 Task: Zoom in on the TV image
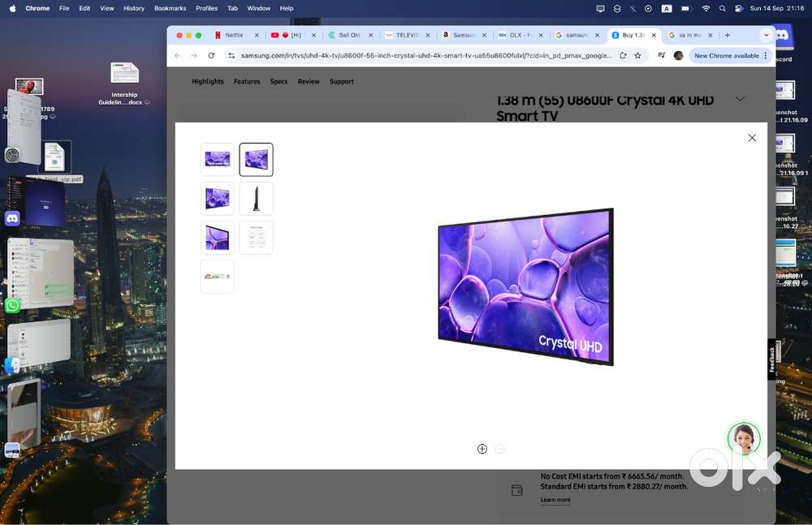click(482, 449)
